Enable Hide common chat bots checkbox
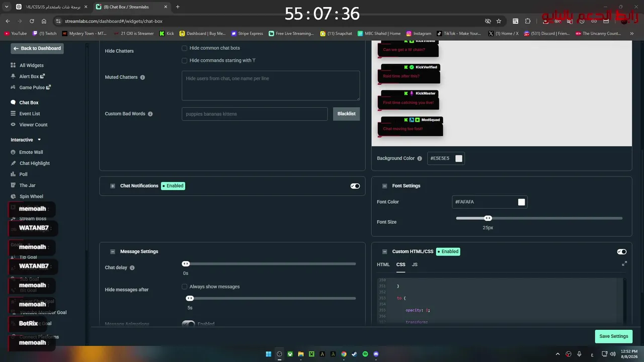Viewport: 644px width, 362px height. point(184,48)
